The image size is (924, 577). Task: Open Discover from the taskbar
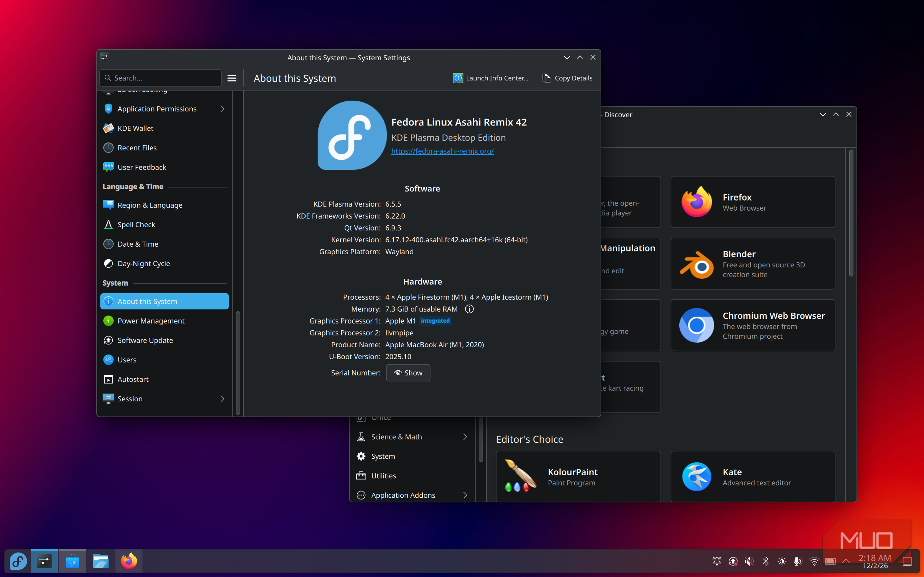[x=72, y=561]
